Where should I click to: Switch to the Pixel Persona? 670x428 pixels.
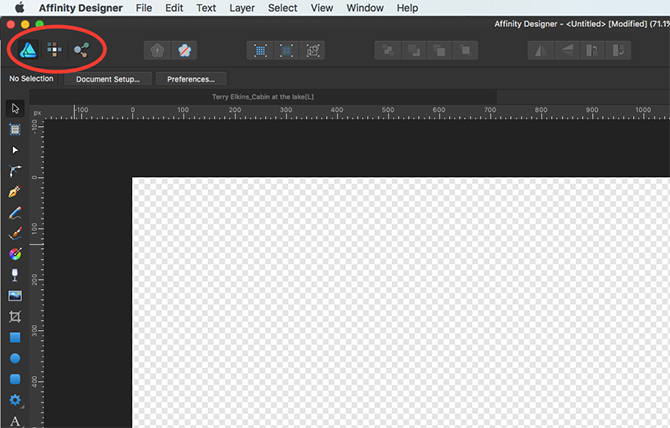pos(53,48)
